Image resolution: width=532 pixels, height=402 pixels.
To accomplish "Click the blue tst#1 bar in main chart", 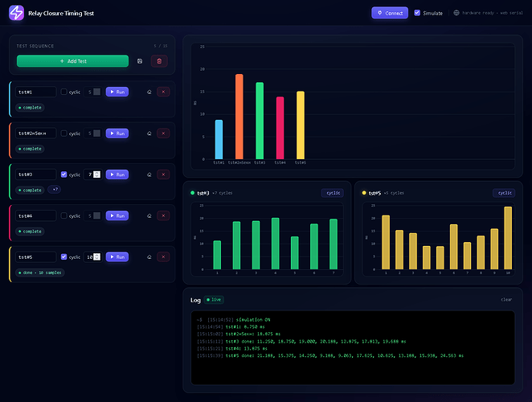I will pos(219,140).
